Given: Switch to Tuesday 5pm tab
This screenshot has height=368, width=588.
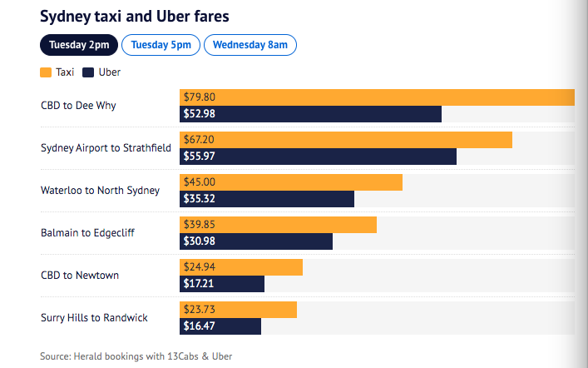Looking at the screenshot, I should click(x=161, y=45).
